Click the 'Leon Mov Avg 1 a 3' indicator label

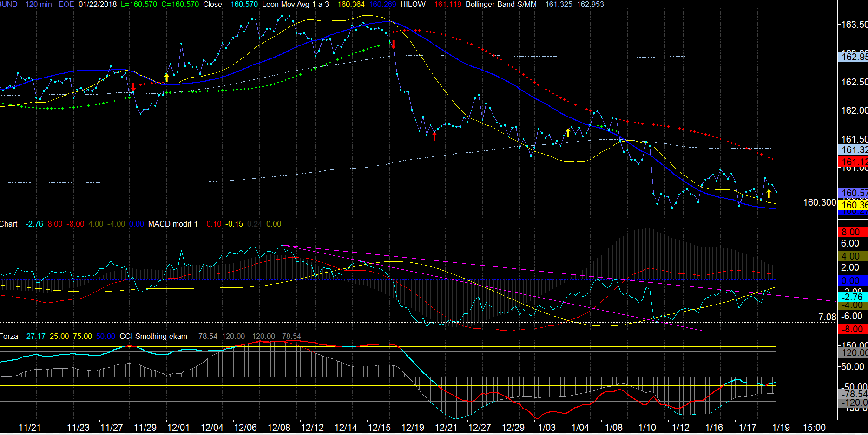coord(296,4)
